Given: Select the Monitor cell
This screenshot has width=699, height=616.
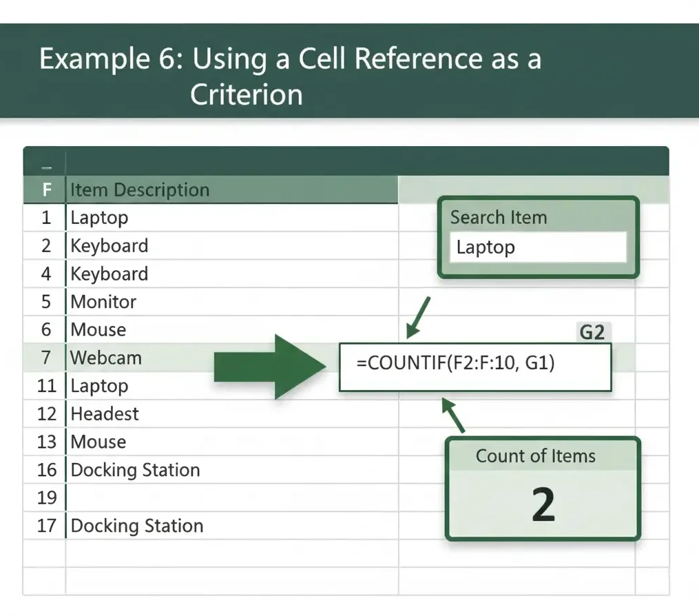Looking at the screenshot, I should tap(104, 302).
